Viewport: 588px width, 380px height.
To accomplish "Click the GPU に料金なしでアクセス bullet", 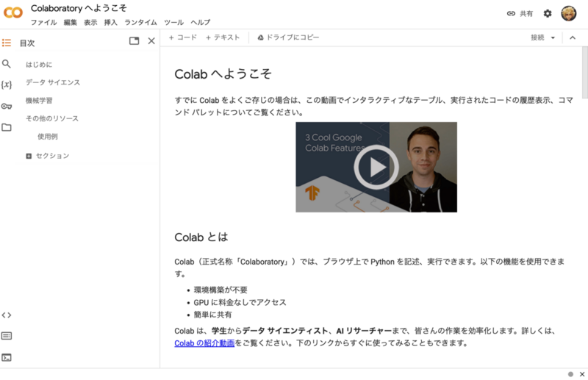I will (240, 302).
